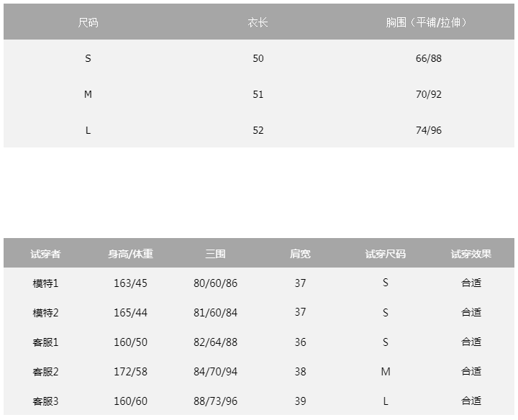
Task: Select the 模特1 row label
Action: tap(45, 283)
